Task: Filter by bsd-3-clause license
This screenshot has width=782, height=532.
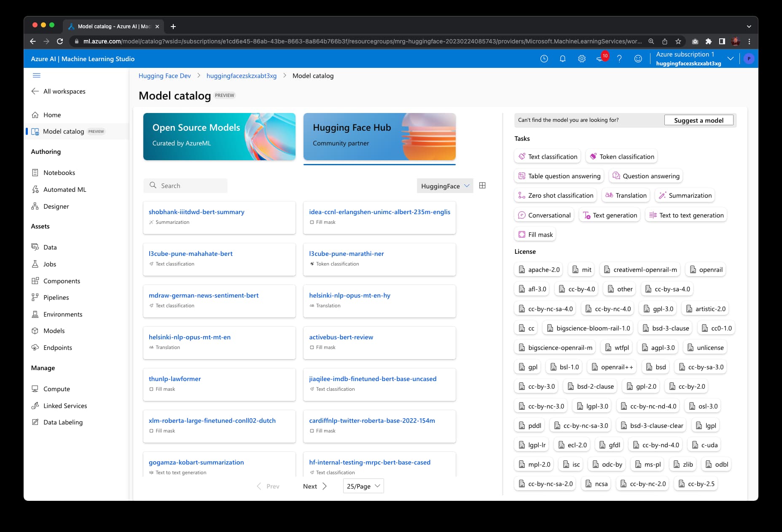Action: (x=665, y=328)
